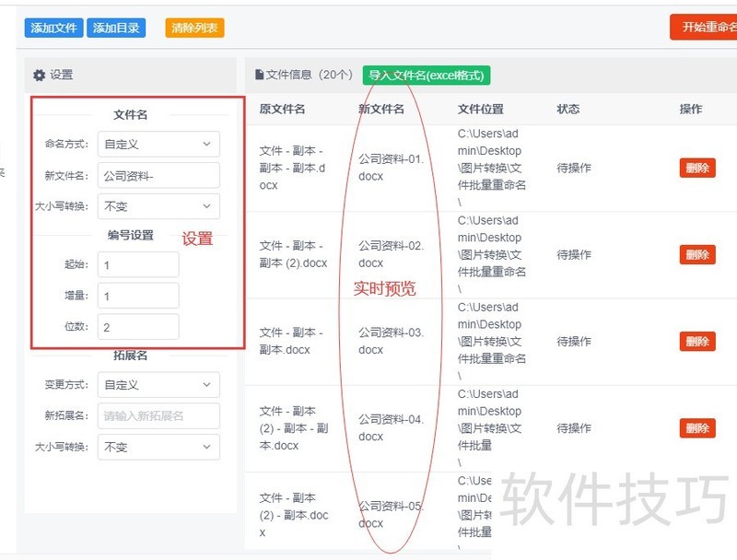Click 待操作 status for 公司资料-04.docx
This screenshot has width=737, height=560.
point(574,428)
